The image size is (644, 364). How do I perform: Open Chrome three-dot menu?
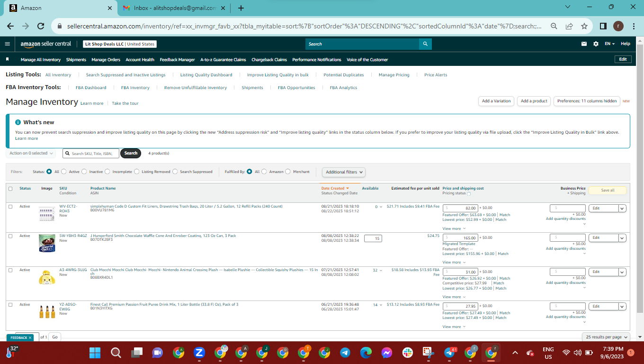coord(635,27)
